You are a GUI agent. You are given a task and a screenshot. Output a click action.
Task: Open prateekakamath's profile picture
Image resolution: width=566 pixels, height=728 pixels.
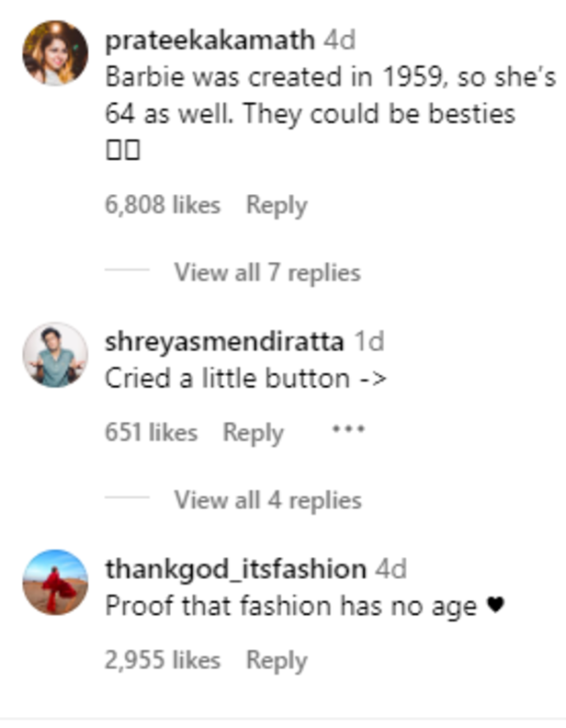55,53
